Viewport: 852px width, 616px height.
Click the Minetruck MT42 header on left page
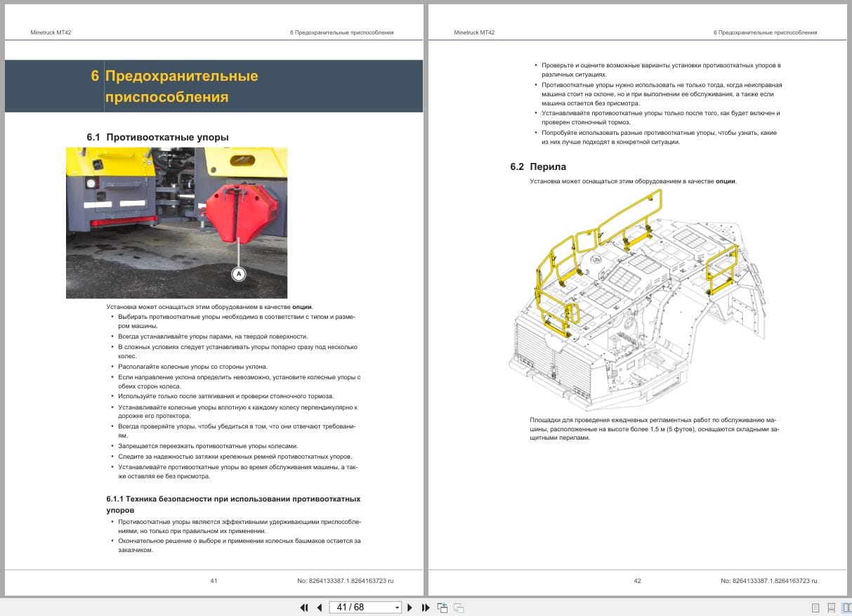click(x=51, y=32)
